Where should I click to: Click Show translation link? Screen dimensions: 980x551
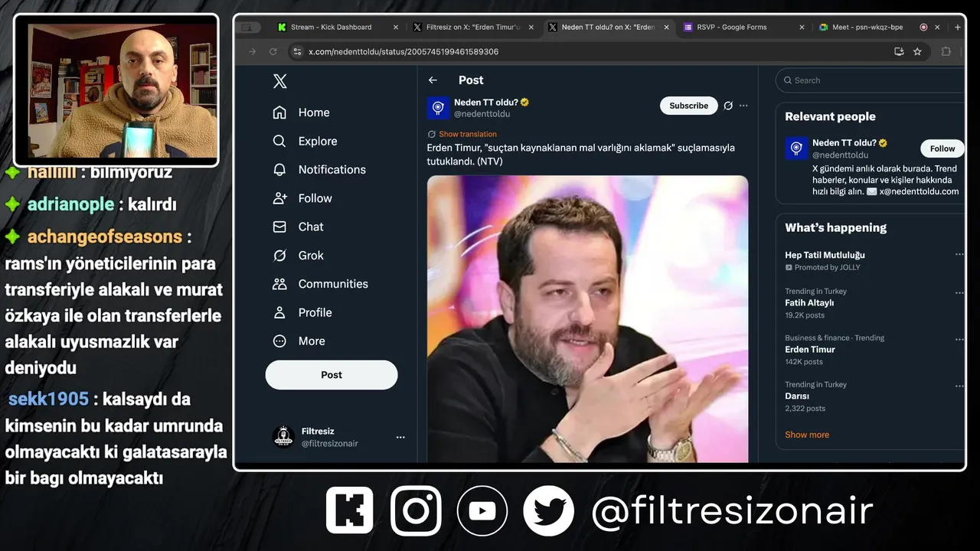[467, 134]
